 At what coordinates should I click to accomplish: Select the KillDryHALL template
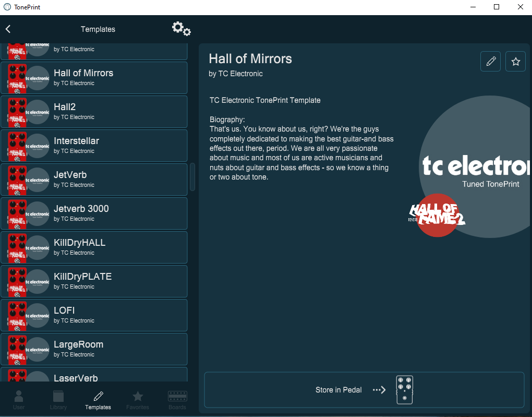(94, 247)
